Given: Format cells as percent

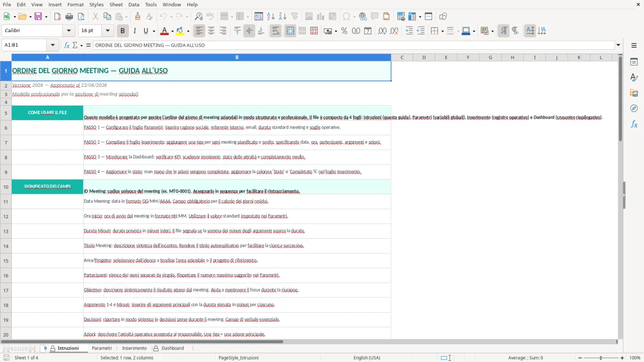Looking at the screenshot, I should click(344, 31).
